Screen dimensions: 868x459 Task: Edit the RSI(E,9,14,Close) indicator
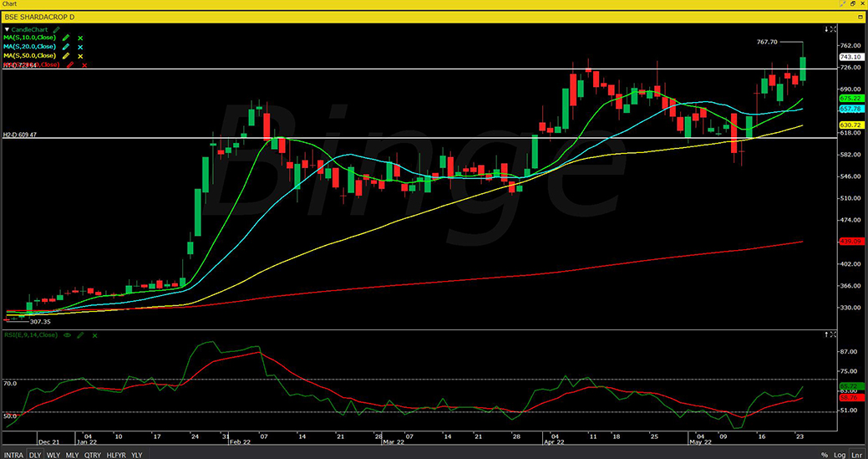80,335
